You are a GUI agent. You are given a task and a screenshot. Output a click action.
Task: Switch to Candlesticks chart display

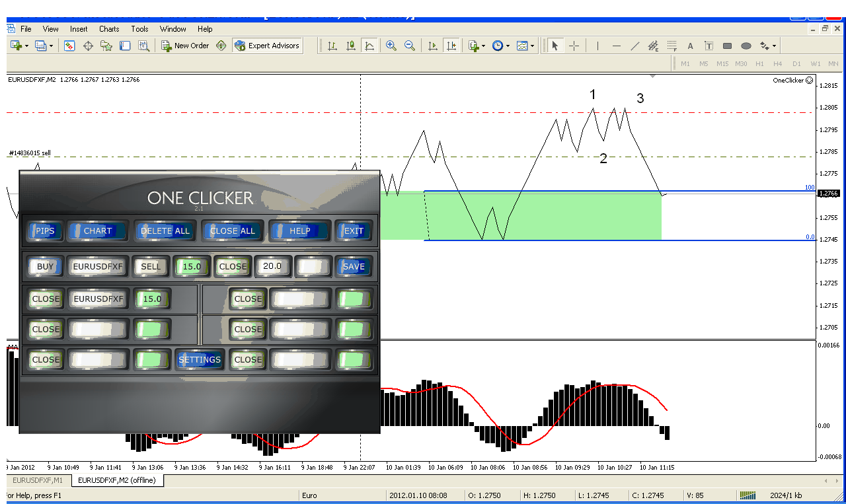click(x=350, y=46)
